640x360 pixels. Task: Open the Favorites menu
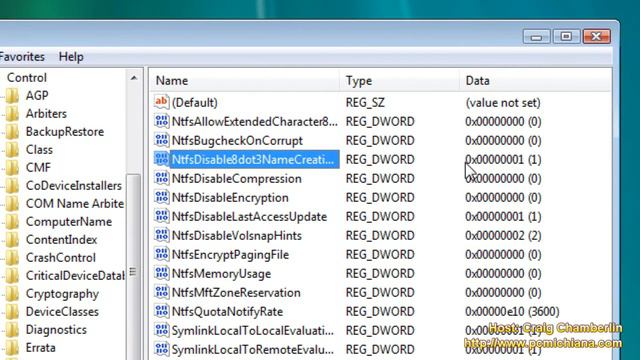pyautogui.click(x=22, y=57)
